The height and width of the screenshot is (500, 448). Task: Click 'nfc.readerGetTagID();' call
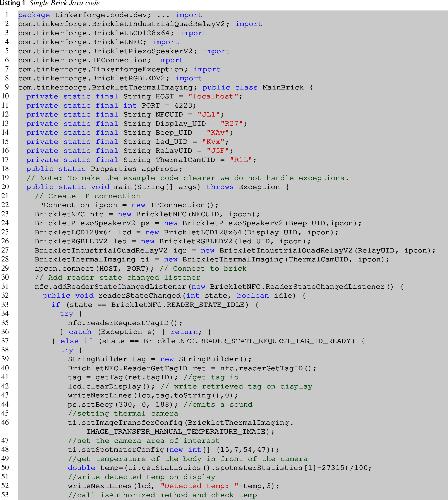[268, 369]
